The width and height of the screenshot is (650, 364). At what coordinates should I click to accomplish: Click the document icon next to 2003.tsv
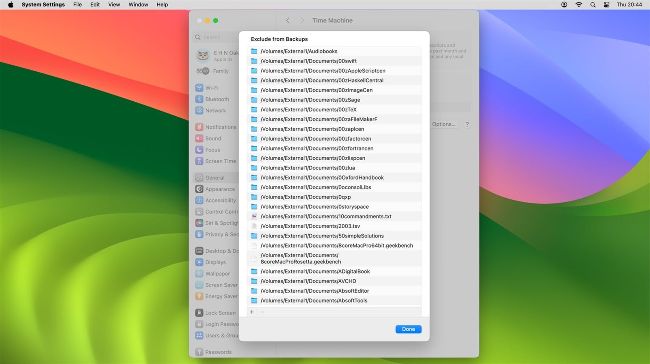click(x=254, y=226)
